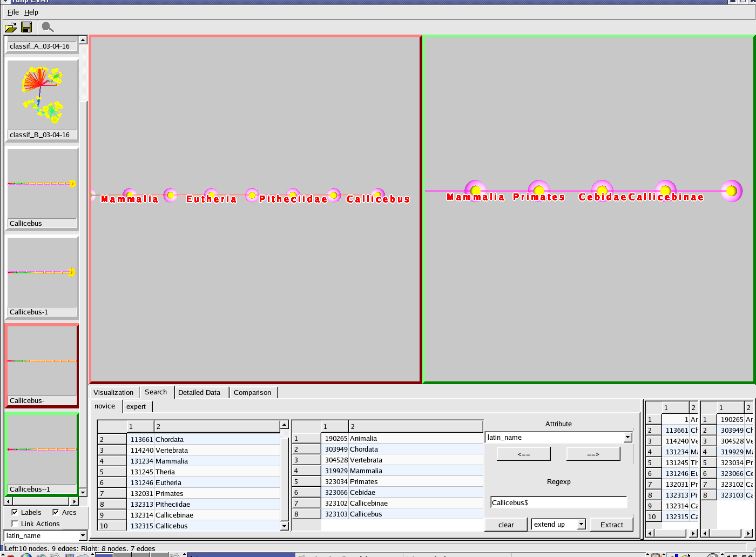756x557 pixels.
Task: Switch to the Comparison tab
Action: (x=252, y=392)
